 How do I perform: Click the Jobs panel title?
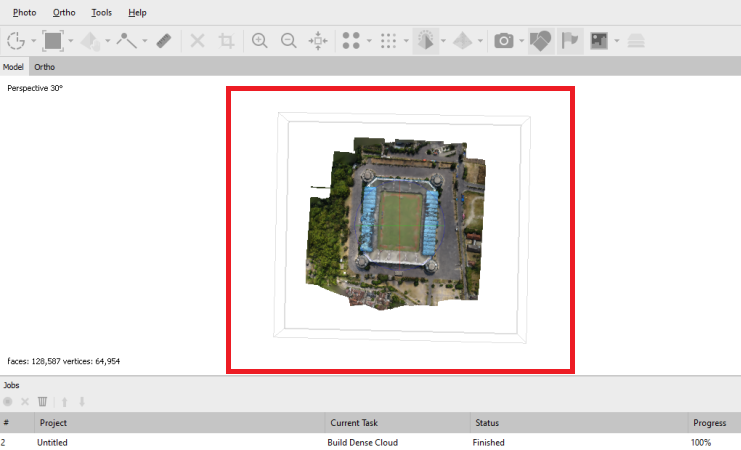point(11,385)
